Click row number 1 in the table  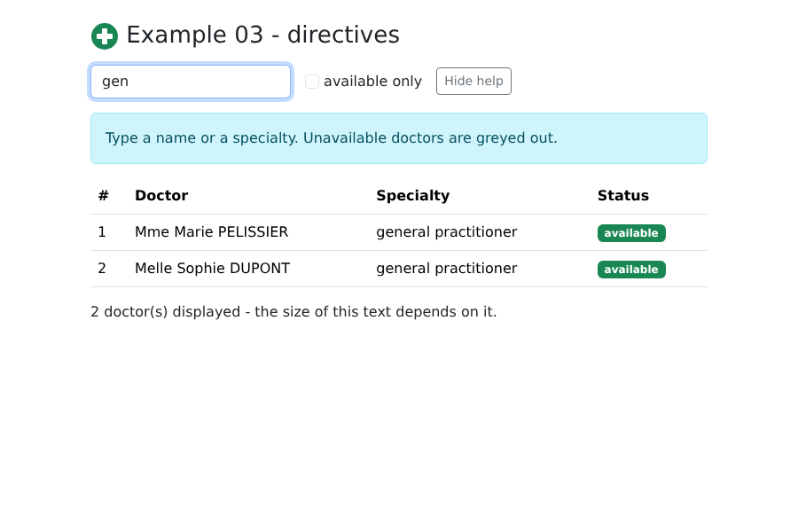(102, 232)
